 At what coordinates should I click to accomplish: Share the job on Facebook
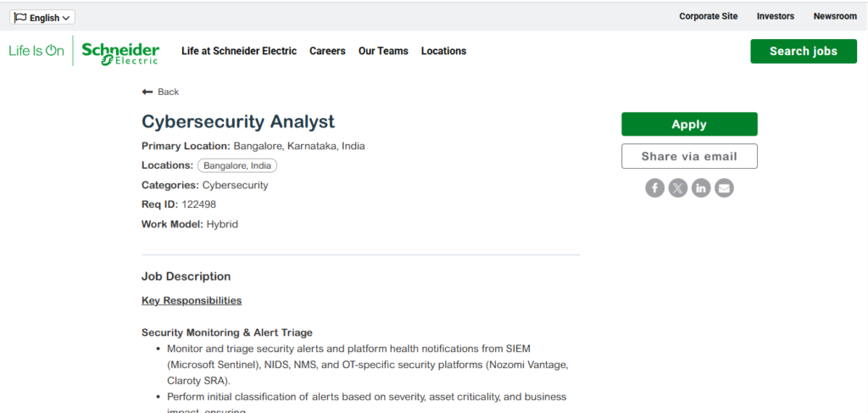click(x=654, y=188)
